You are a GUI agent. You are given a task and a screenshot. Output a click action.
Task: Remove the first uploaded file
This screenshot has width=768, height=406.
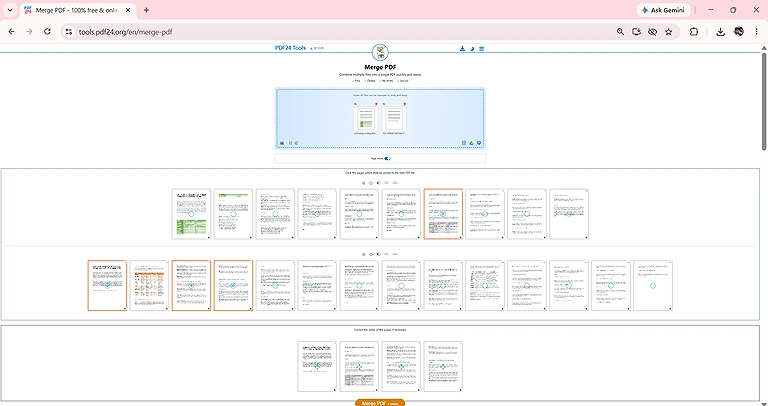pos(376,104)
